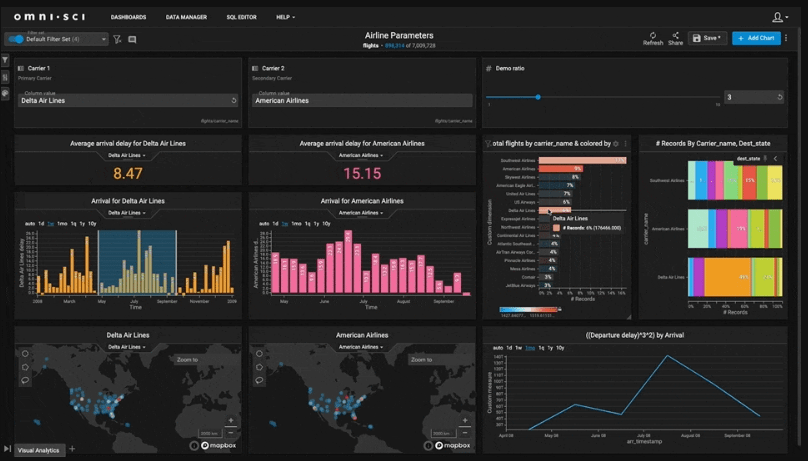Select 1w binning on Delta arrival chart
This screenshot has height=461, width=808.
tap(50, 224)
